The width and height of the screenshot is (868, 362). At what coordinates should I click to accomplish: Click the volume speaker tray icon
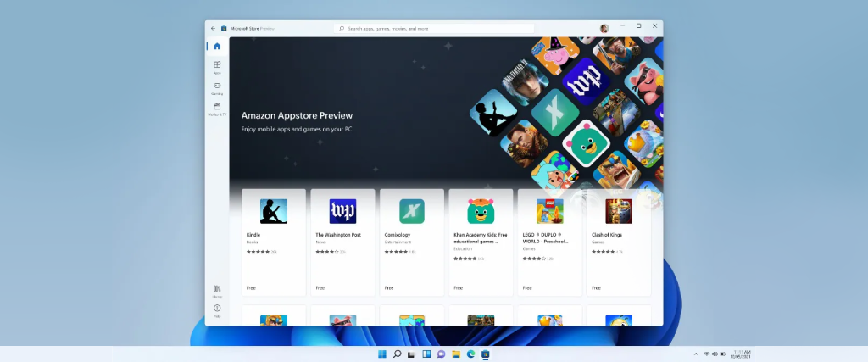pos(715,354)
